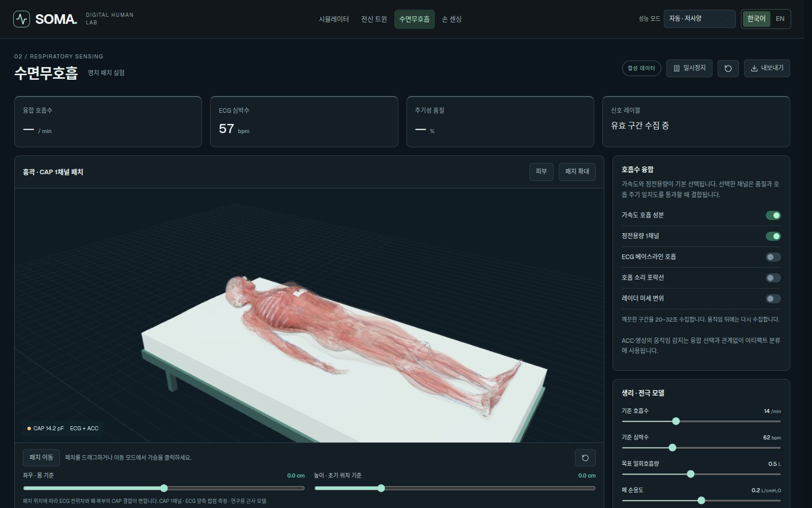The height and width of the screenshot is (508, 812).
Task: Pause the simulation with 일시정지
Action: click(689, 68)
